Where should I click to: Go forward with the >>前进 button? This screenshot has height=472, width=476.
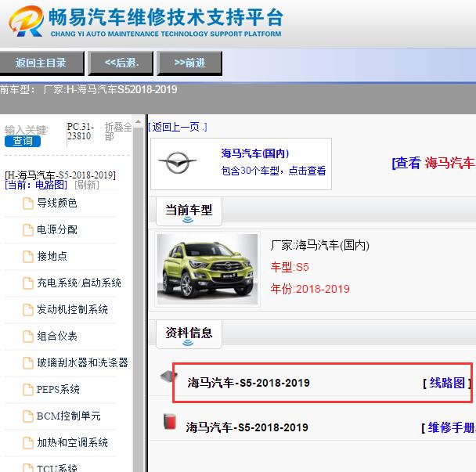point(189,63)
